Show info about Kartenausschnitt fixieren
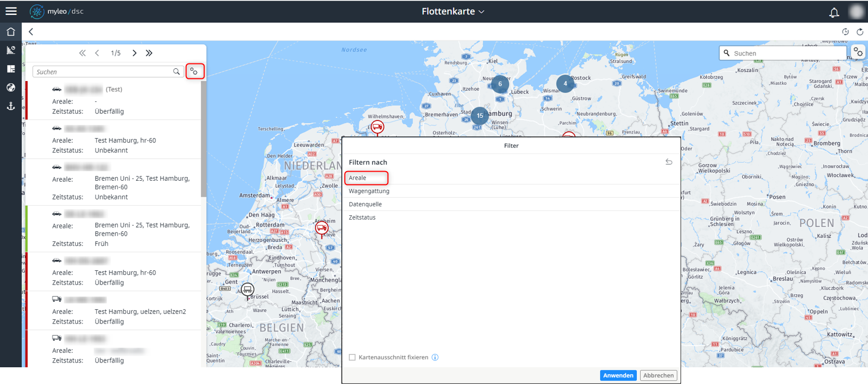 [x=435, y=357]
